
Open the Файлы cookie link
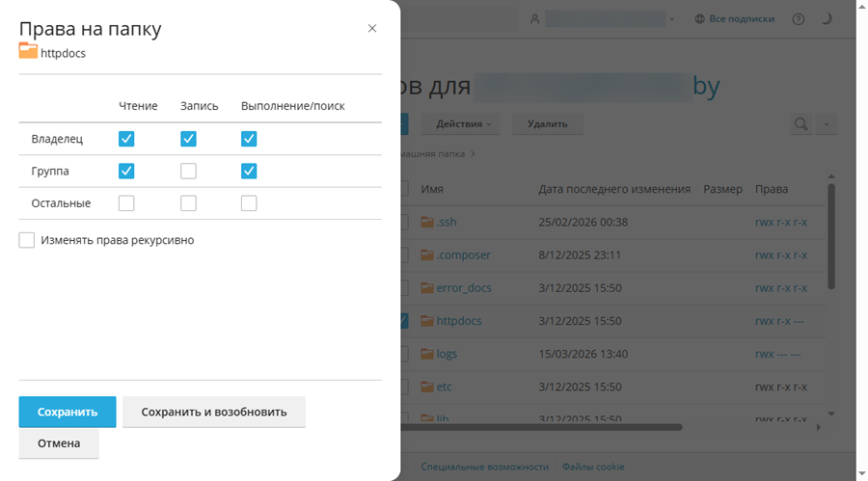(x=593, y=467)
